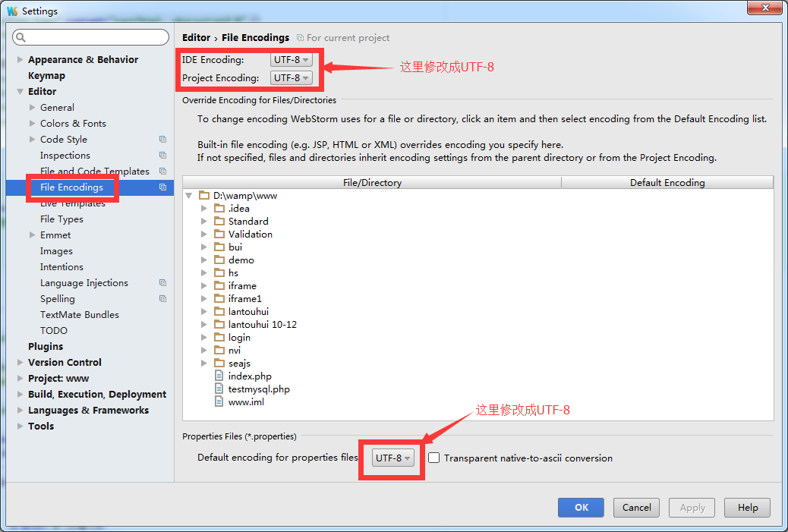Click the Help button
The image size is (788, 532).
pyautogui.click(x=747, y=508)
